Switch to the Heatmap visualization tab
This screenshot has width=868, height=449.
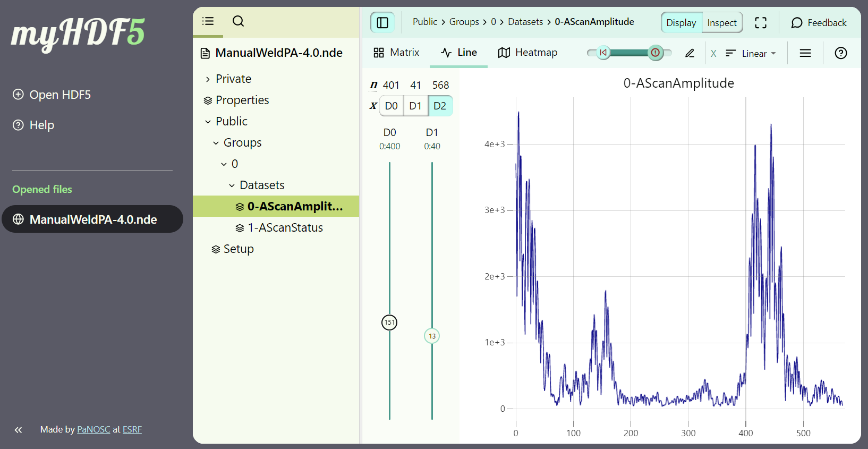pos(527,53)
